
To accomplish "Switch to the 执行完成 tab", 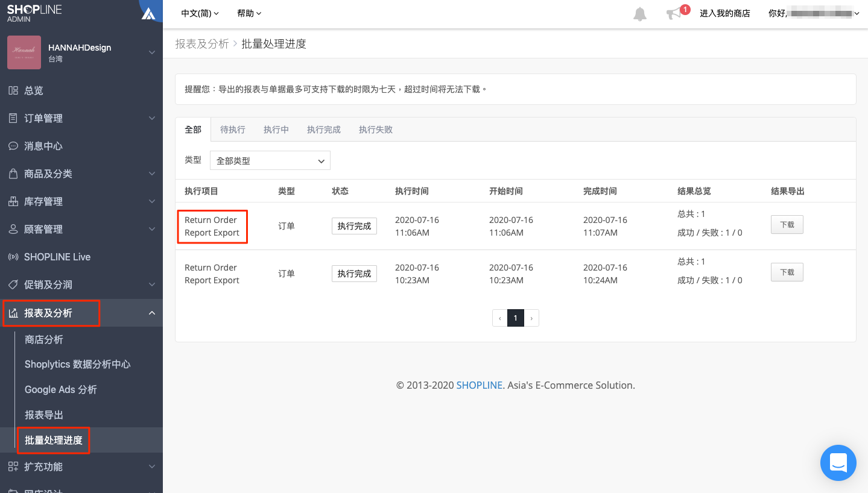I will tap(324, 130).
